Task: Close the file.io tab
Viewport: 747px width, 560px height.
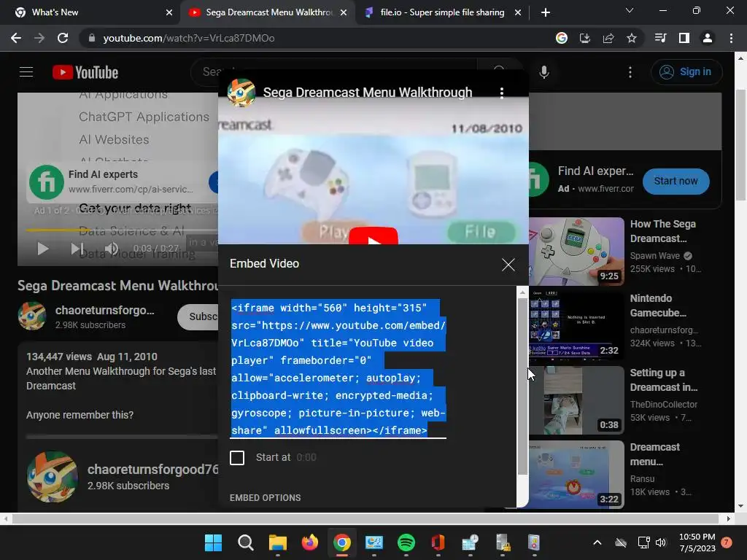Action: tap(518, 12)
